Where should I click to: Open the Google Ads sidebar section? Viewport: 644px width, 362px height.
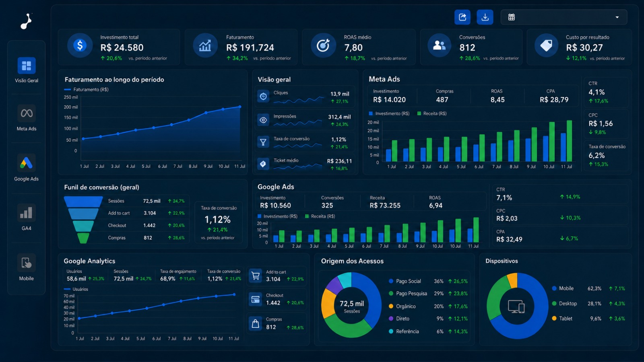(x=27, y=168)
